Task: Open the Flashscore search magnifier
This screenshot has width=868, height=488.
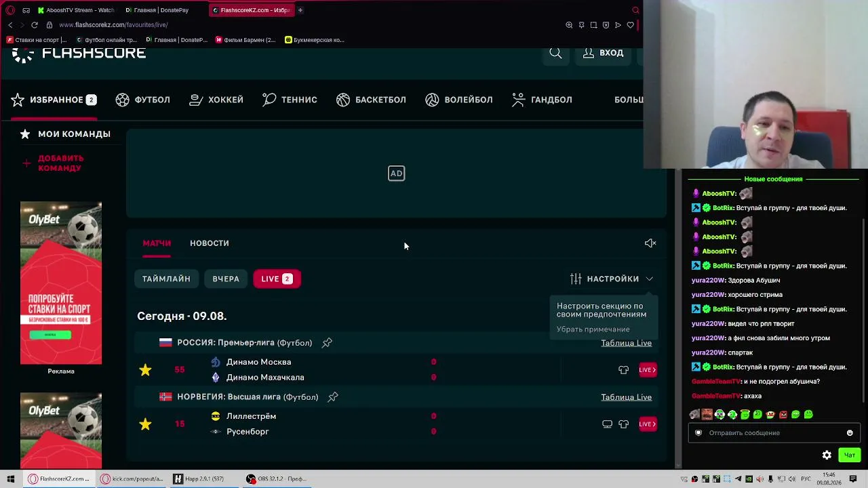Action: (555, 53)
